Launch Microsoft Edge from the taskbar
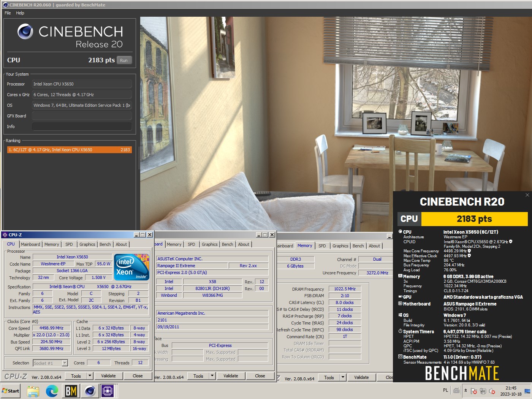The width and height of the screenshot is (532, 399). point(52,391)
